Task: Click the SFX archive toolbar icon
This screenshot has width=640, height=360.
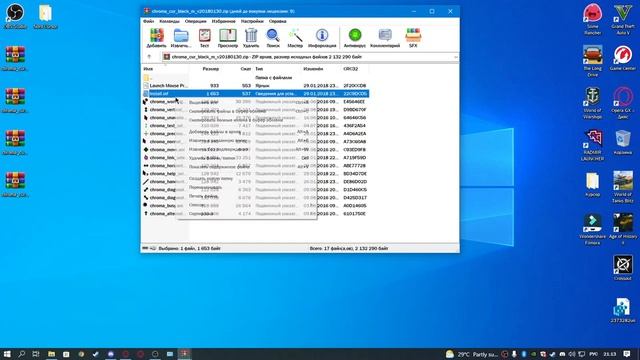Action: (413, 38)
